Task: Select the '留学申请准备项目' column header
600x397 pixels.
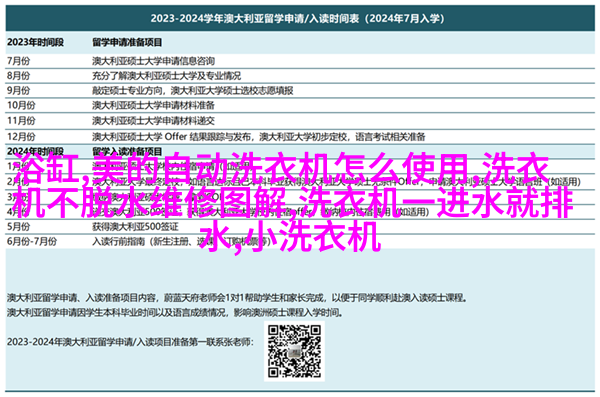Action: coord(127,42)
